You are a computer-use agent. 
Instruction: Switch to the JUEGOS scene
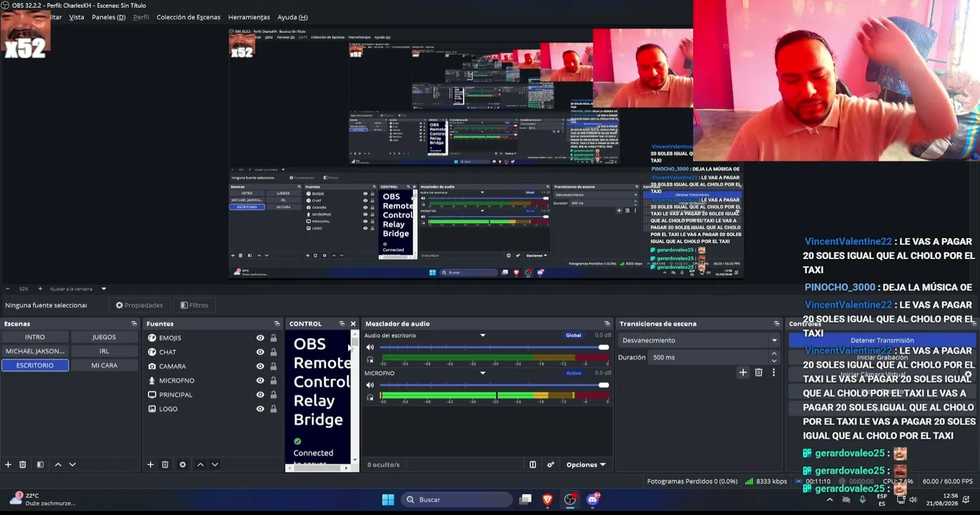pyautogui.click(x=104, y=338)
